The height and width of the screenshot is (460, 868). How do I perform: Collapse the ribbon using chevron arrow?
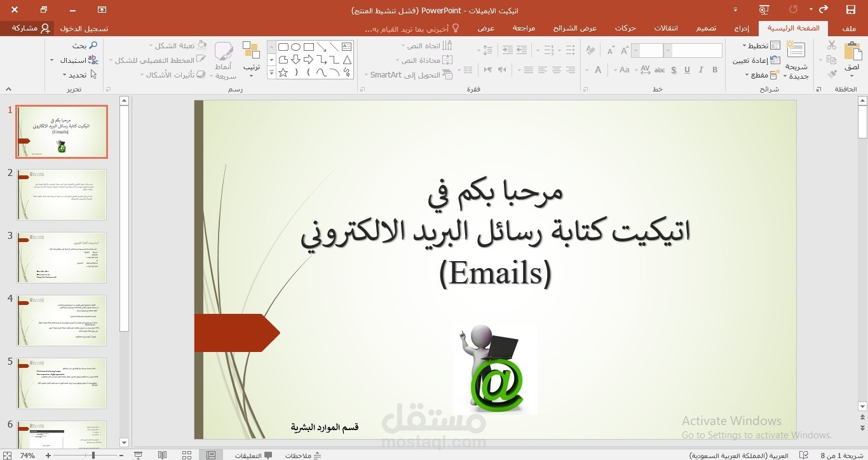coord(8,90)
